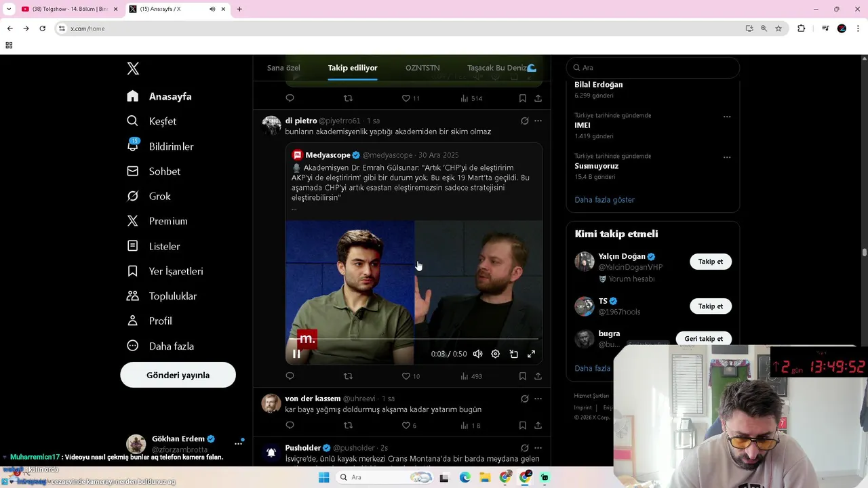Bookmark di pietro post
The height and width of the screenshot is (488, 868).
523,376
